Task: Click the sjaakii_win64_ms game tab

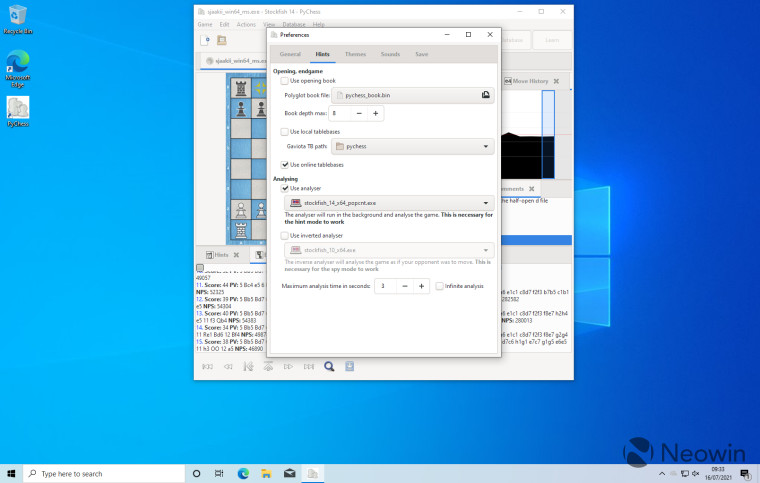Action: (234, 61)
